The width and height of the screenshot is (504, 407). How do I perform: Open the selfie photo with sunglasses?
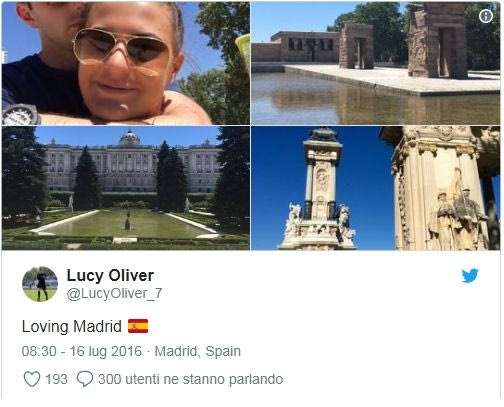[x=126, y=63]
